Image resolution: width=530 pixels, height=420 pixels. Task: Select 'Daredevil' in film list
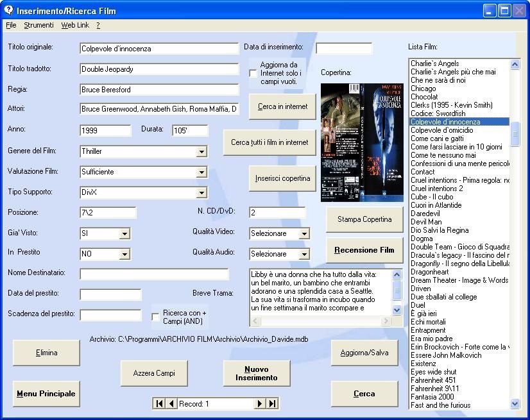coord(425,214)
